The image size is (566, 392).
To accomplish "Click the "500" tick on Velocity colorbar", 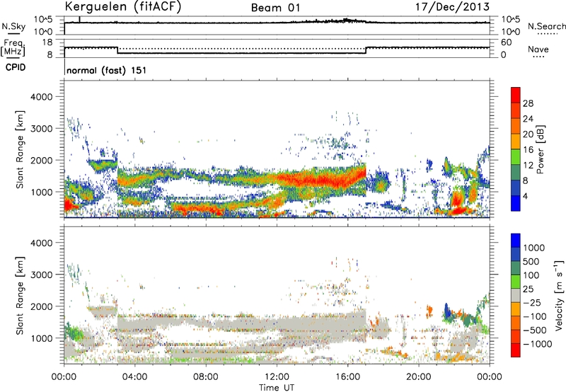I will [x=531, y=261].
